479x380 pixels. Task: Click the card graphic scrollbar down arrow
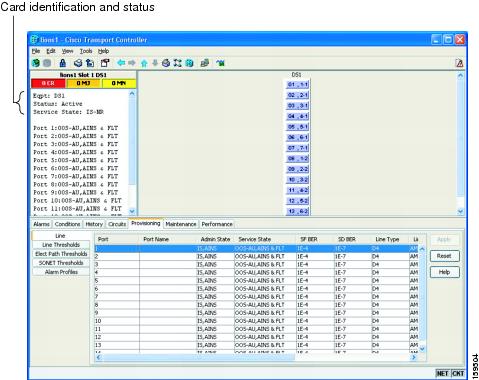pos(460,211)
